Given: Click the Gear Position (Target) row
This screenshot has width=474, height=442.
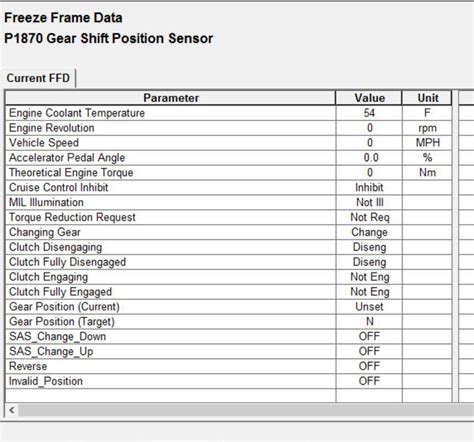Looking at the screenshot, I should 229,322.
